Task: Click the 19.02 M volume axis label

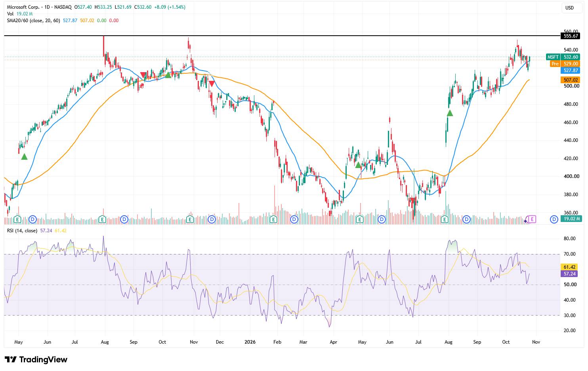Action: tap(571, 219)
